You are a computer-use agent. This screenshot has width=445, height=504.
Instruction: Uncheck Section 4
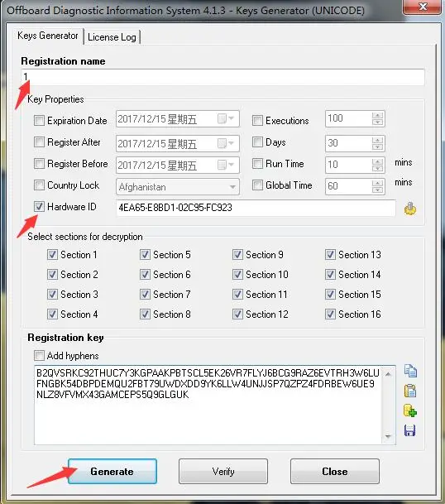point(52,314)
